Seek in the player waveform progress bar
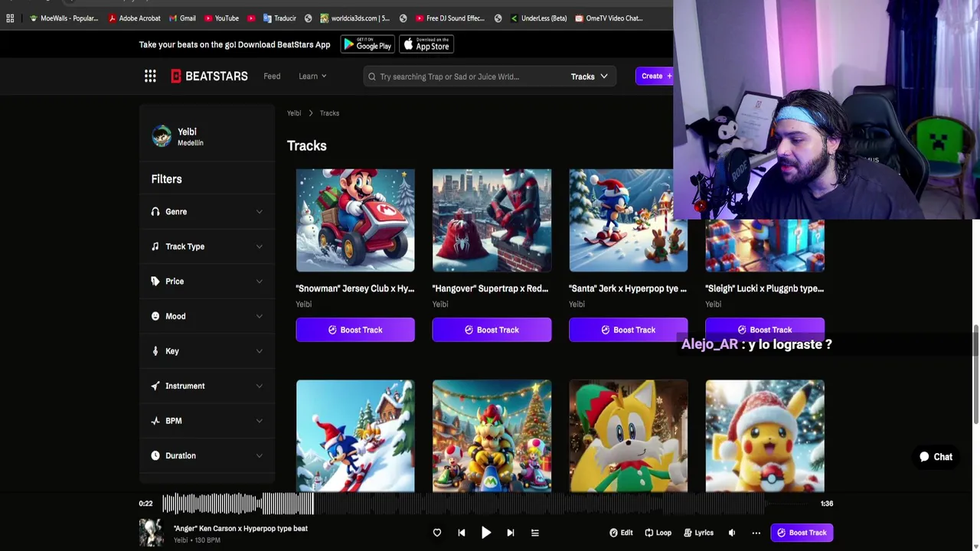The width and height of the screenshot is (980, 551). 486,504
